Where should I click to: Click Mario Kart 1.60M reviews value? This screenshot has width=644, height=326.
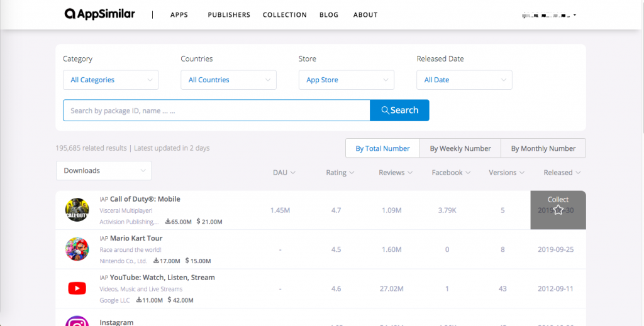(x=391, y=249)
